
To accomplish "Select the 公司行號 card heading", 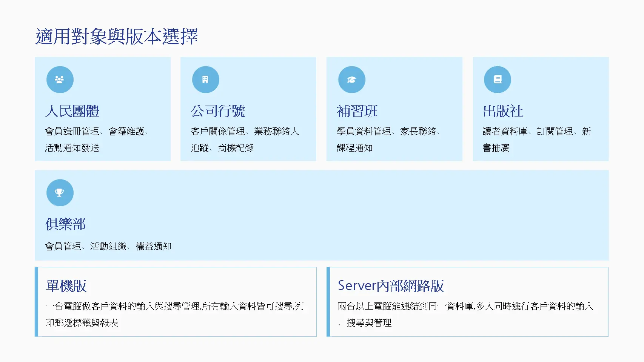I will [218, 111].
